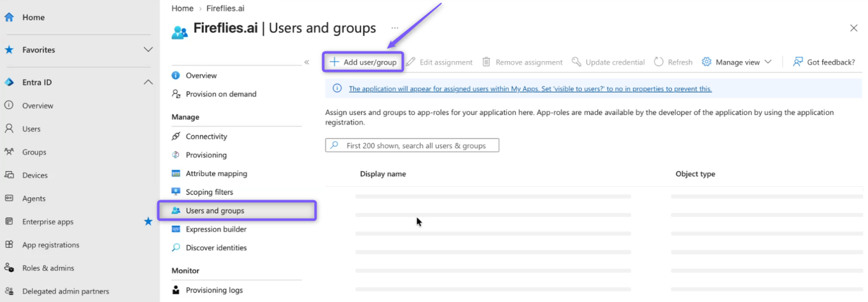Click the blue info icon in banner

click(337, 88)
